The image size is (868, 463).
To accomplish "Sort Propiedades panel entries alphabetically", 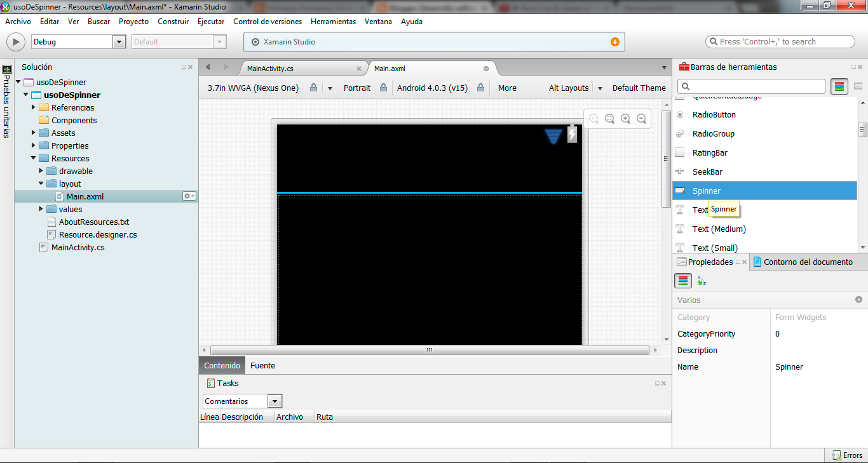I will [701, 280].
